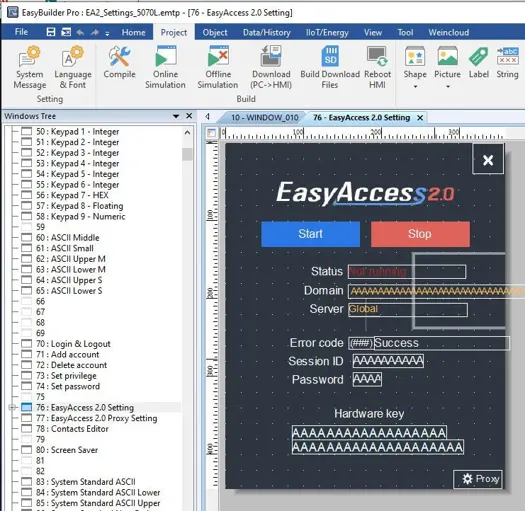Click the Save icon in quick access bar

[x=51, y=32]
